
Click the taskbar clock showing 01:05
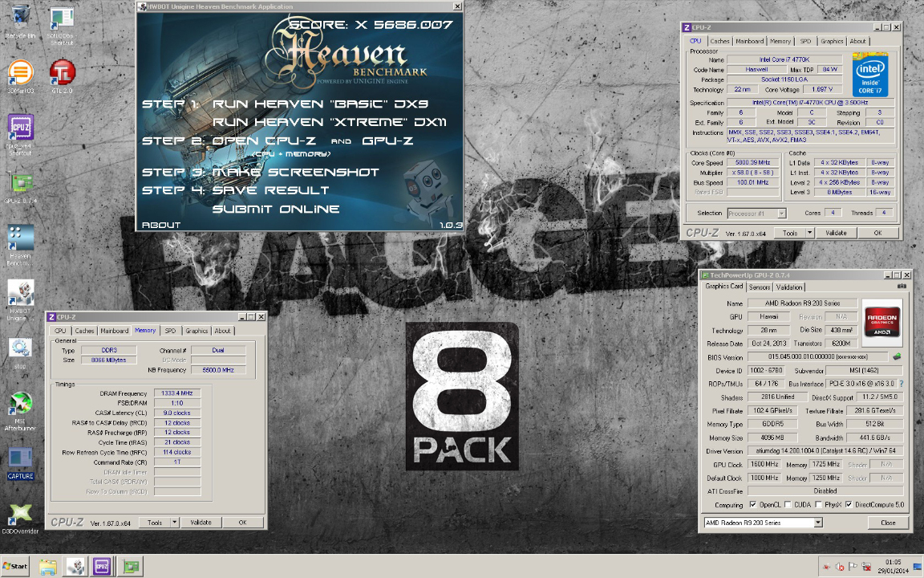point(892,563)
